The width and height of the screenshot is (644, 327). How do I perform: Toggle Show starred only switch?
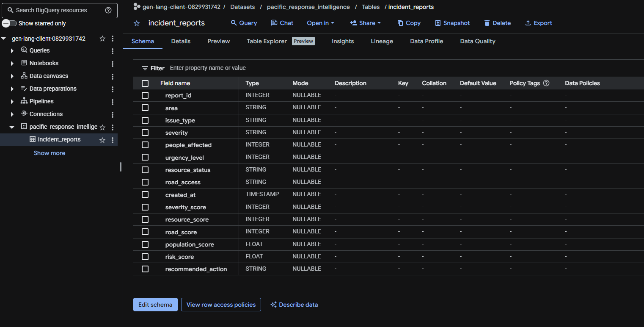point(9,23)
